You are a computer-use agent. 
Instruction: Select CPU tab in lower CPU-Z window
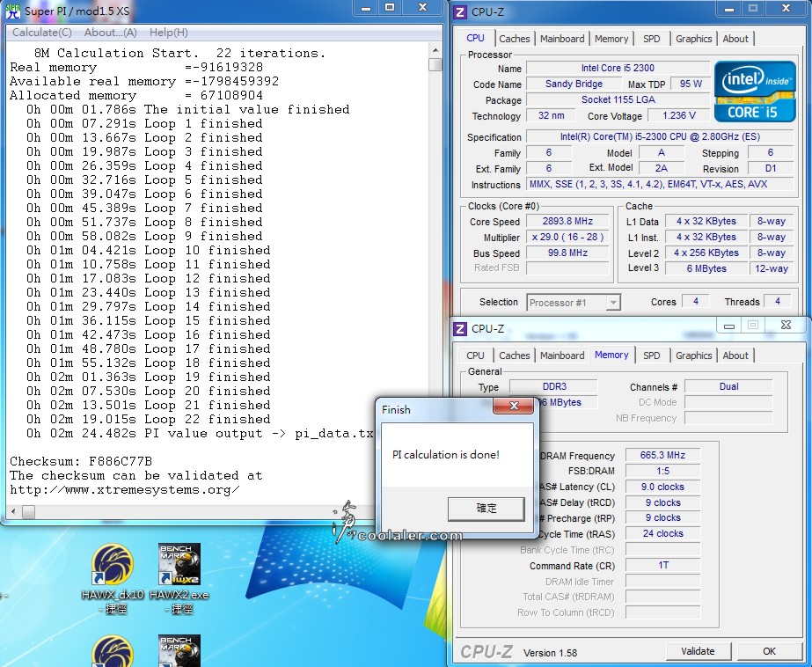[x=475, y=355]
